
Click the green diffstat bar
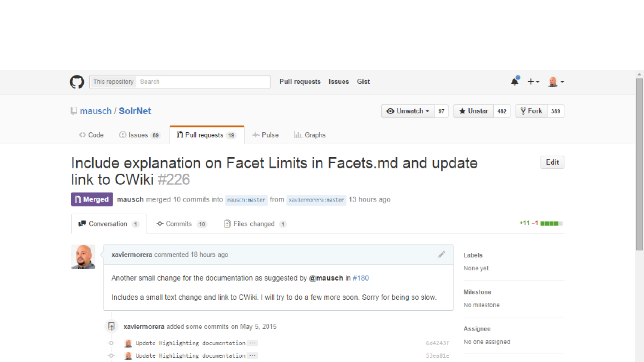coord(551,223)
